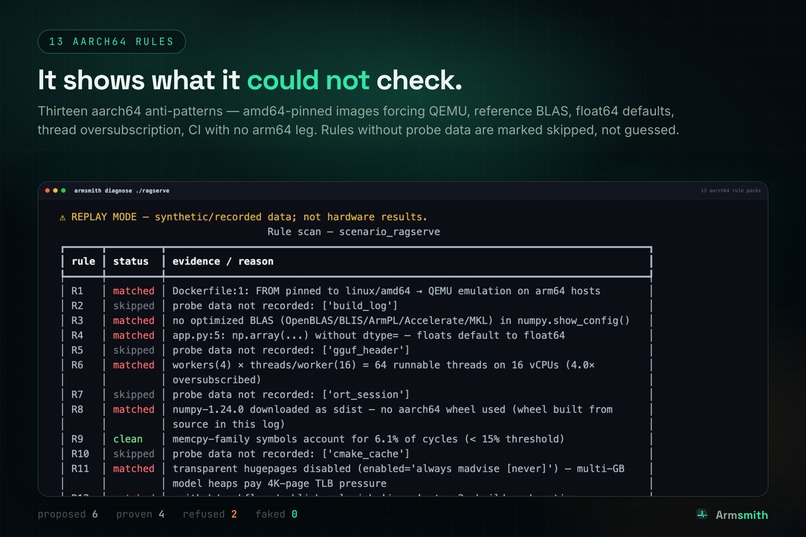Click the 'rule' column header
The height and width of the screenshot is (537, 806).
point(83,261)
